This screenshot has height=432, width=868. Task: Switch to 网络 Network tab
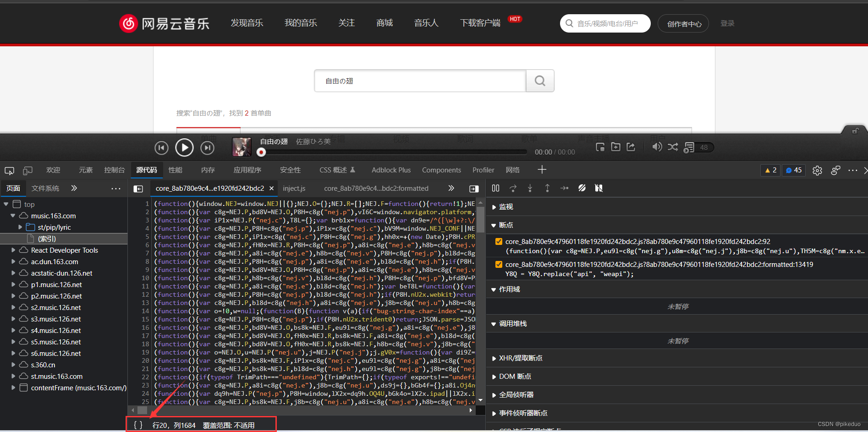(513, 170)
